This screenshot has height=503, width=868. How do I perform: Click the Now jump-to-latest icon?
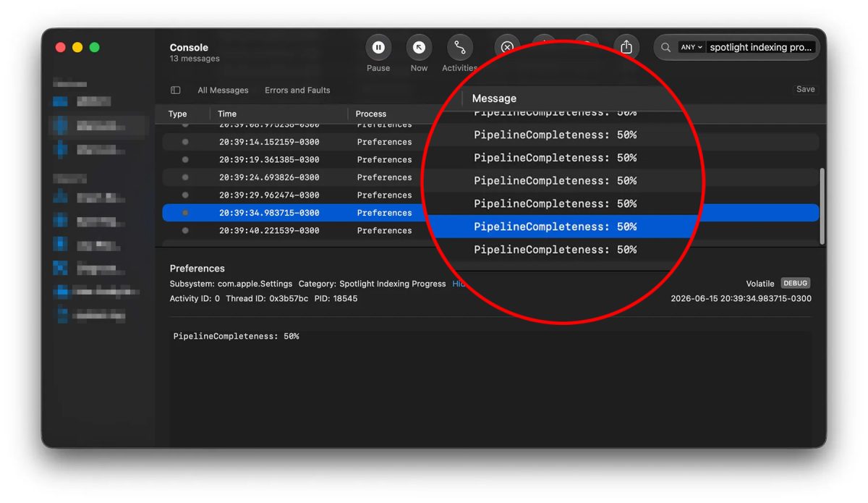pos(419,48)
